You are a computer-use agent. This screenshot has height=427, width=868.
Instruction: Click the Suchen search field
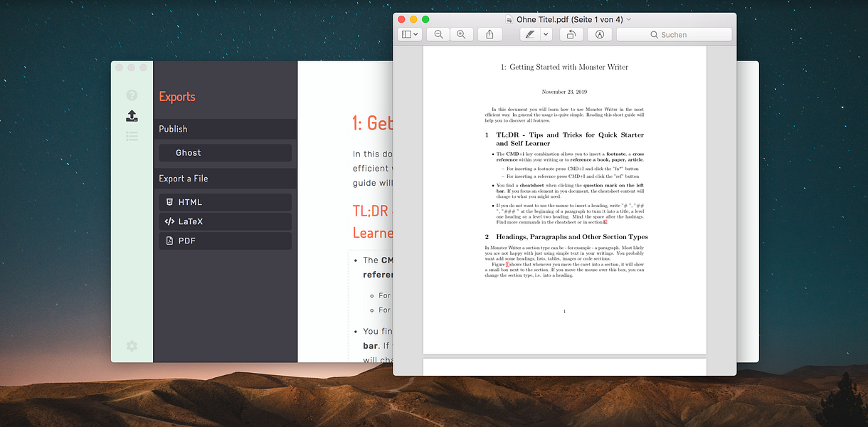(674, 34)
